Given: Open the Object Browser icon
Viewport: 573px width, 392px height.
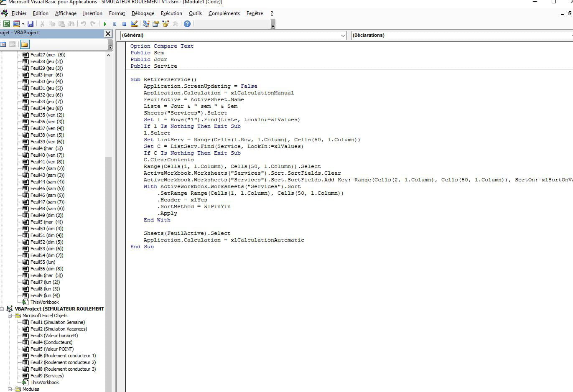Looking at the screenshot, I should tap(166, 24).
